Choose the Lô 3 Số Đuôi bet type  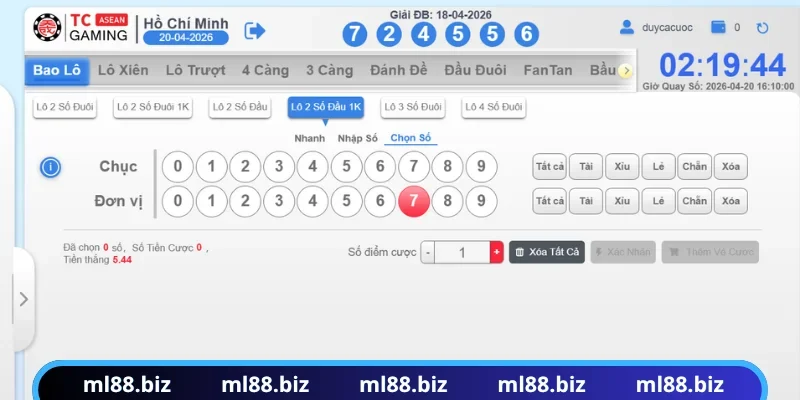click(x=413, y=107)
